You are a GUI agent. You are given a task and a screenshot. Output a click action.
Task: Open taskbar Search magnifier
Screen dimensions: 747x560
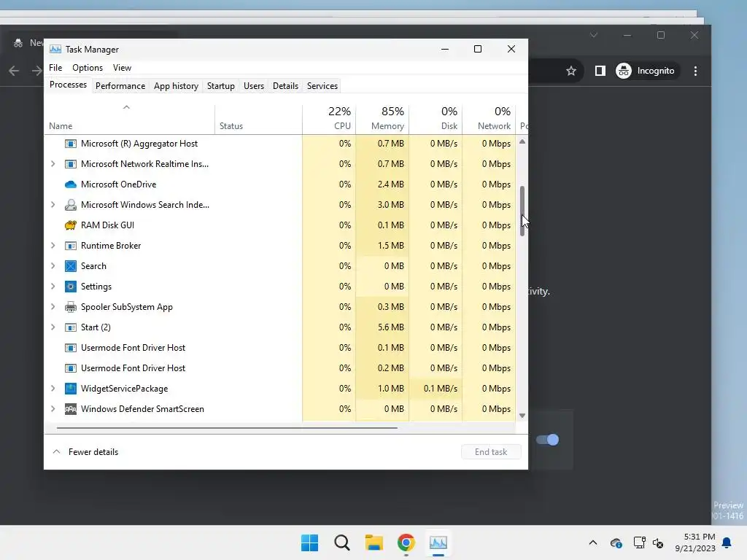pos(342,542)
